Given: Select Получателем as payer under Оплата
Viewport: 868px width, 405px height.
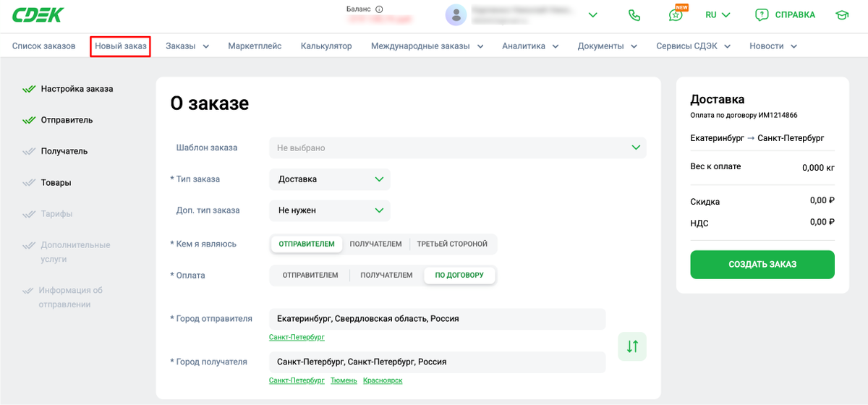Looking at the screenshot, I should tap(386, 276).
